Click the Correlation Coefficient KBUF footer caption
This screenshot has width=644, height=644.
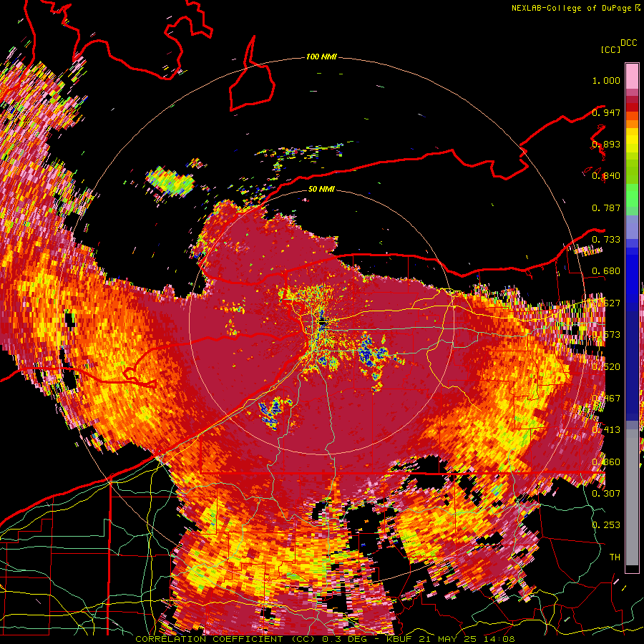pyautogui.click(x=325, y=639)
